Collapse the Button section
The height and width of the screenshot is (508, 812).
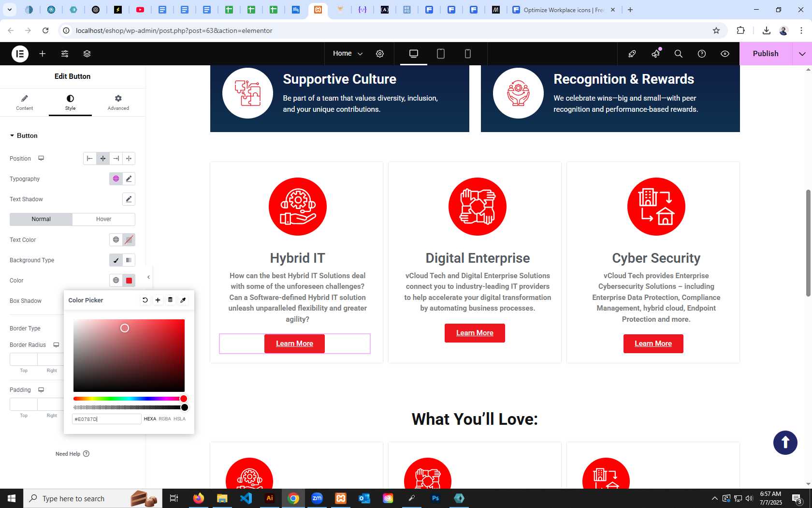(24, 135)
